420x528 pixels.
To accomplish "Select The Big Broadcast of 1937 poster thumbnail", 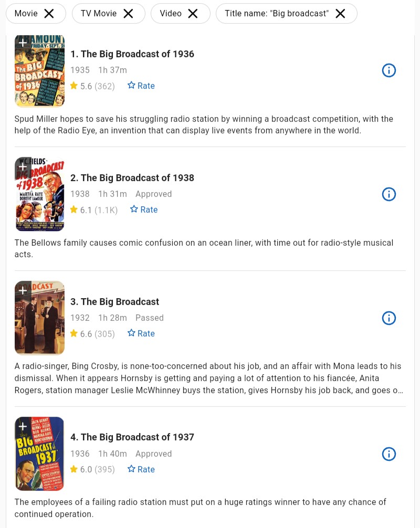I will click(39, 454).
